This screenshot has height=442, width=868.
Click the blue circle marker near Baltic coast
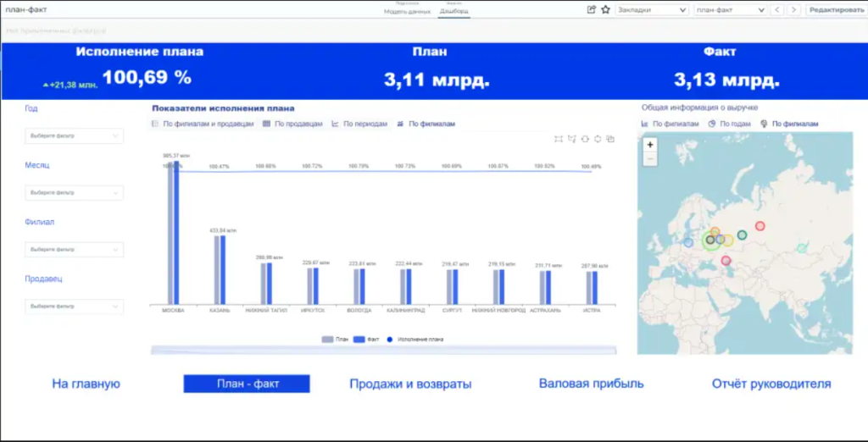688,242
